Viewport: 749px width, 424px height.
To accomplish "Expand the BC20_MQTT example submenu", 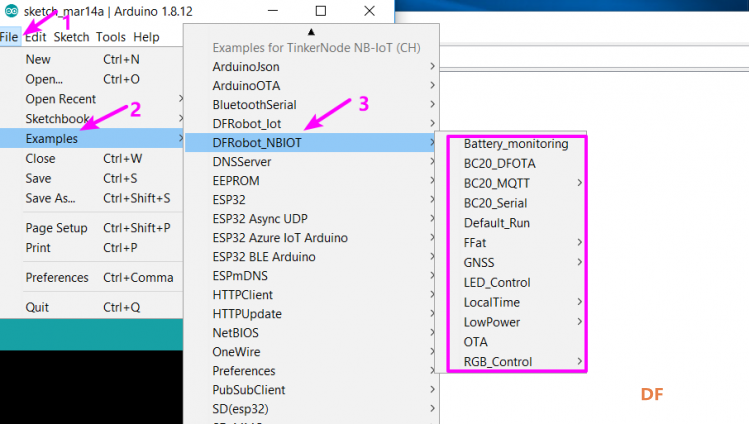I will click(x=516, y=183).
